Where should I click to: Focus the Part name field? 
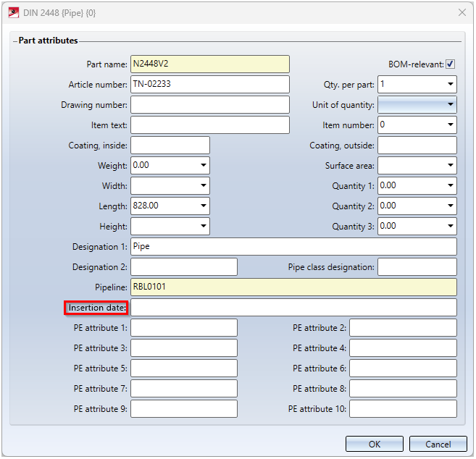210,64
